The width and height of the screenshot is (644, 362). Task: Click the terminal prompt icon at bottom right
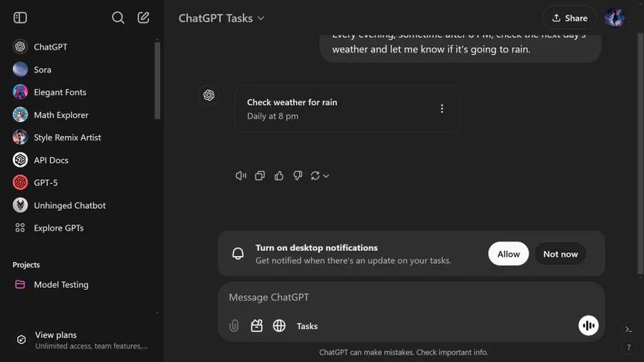[x=628, y=329]
